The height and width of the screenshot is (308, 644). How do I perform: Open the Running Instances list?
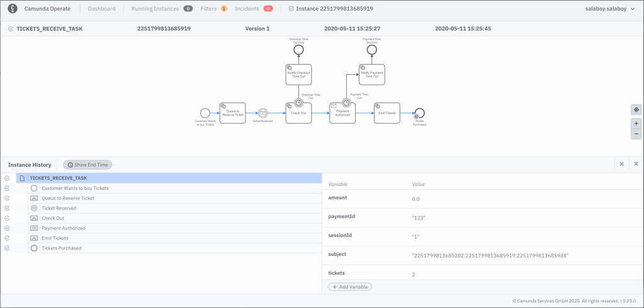[162, 8]
